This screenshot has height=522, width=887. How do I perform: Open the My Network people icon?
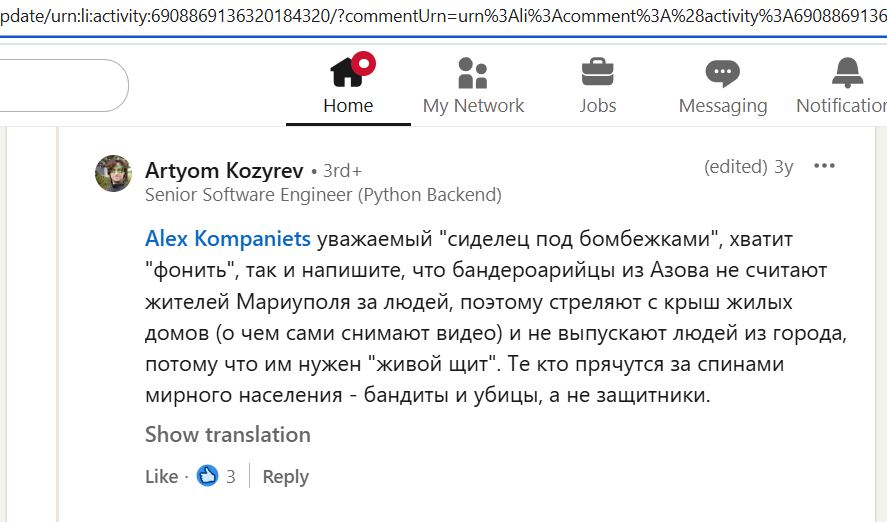coord(473,72)
